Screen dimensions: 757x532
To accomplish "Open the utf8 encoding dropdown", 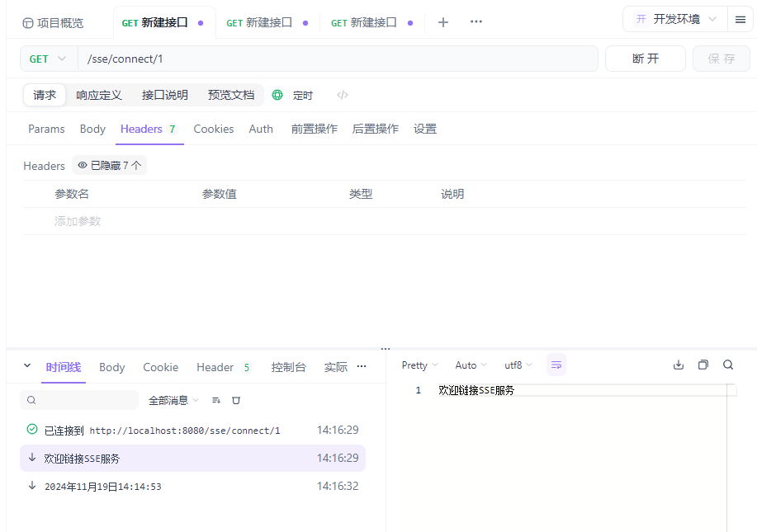I will pyautogui.click(x=518, y=365).
